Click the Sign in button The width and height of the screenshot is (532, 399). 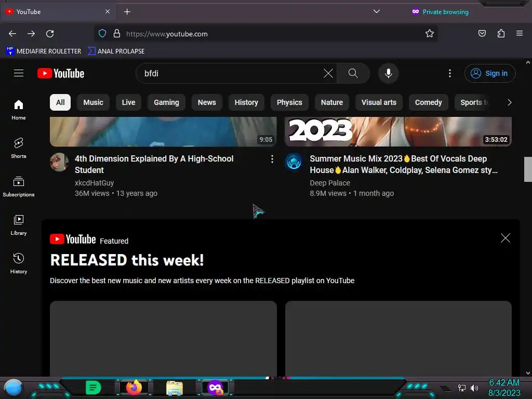tap(489, 73)
